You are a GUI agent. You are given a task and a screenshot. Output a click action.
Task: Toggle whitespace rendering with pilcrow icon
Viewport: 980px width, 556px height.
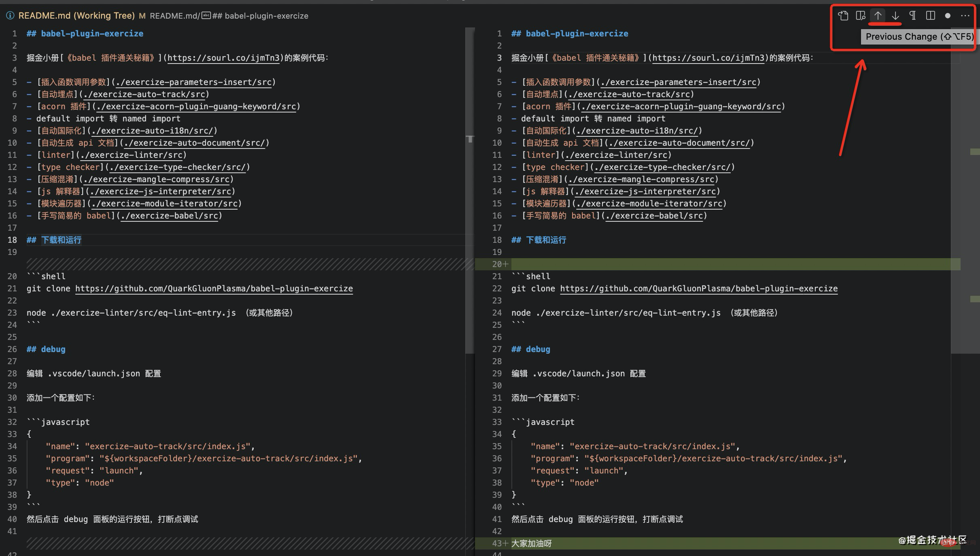[x=913, y=16]
